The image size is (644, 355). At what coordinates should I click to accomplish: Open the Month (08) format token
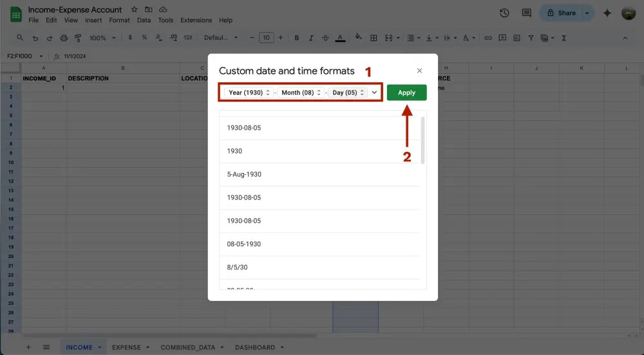tap(301, 93)
